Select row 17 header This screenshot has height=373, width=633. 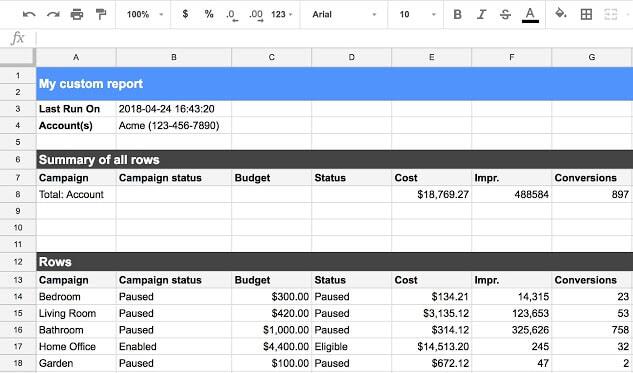tap(18, 346)
